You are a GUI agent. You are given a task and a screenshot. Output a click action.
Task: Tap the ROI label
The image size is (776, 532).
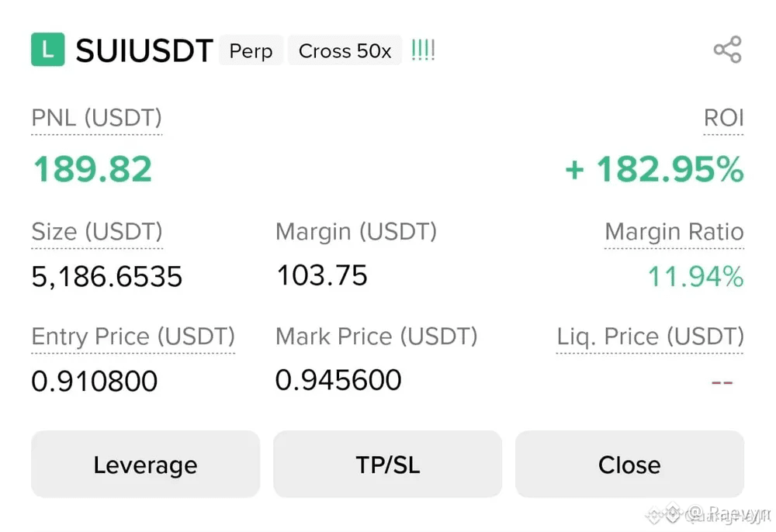tap(723, 118)
